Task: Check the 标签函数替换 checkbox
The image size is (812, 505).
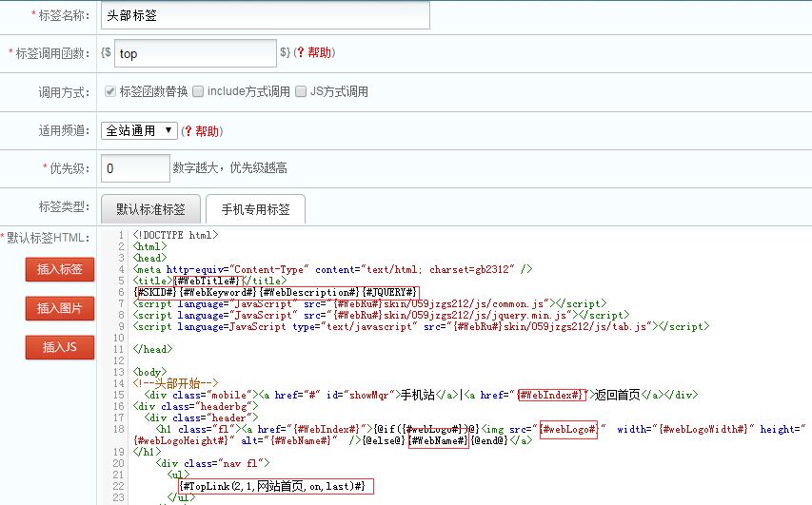Action: point(109,92)
